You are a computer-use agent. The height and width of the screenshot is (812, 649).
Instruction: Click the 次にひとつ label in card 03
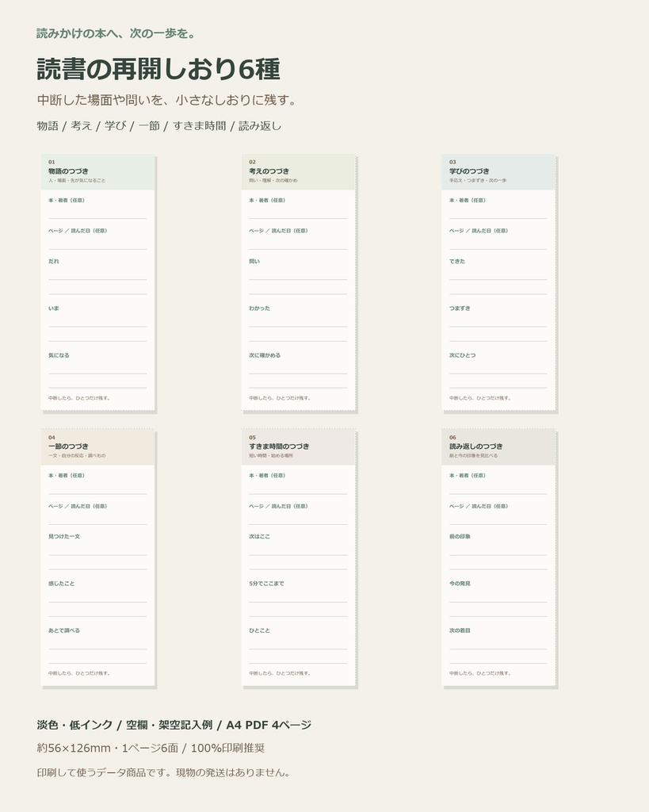click(x=463, y=355)
